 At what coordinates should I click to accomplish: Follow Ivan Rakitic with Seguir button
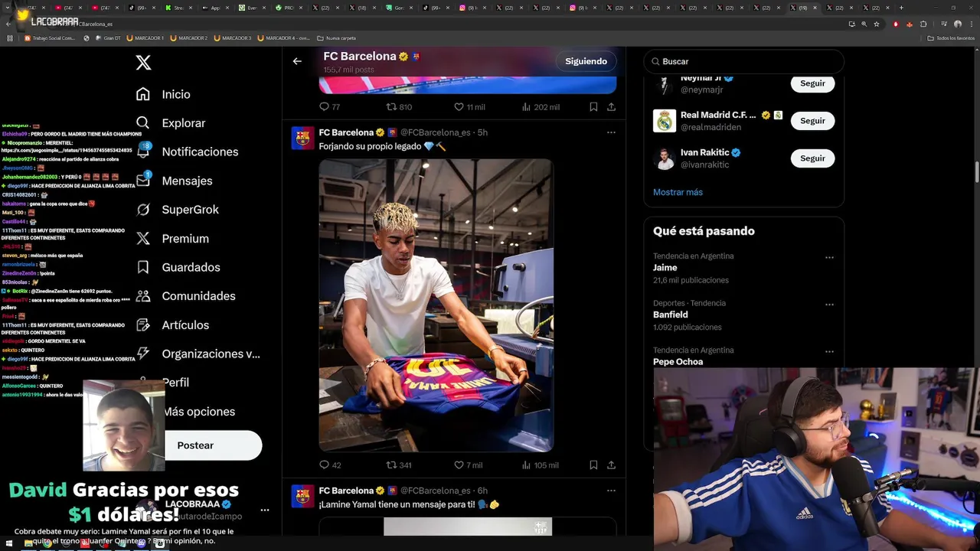pos(812,158)
